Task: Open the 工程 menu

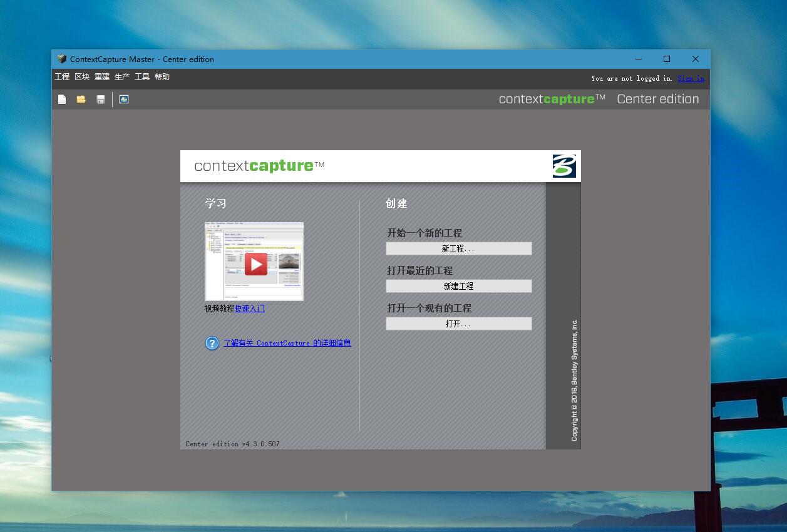Action: [x=62, y=77]
